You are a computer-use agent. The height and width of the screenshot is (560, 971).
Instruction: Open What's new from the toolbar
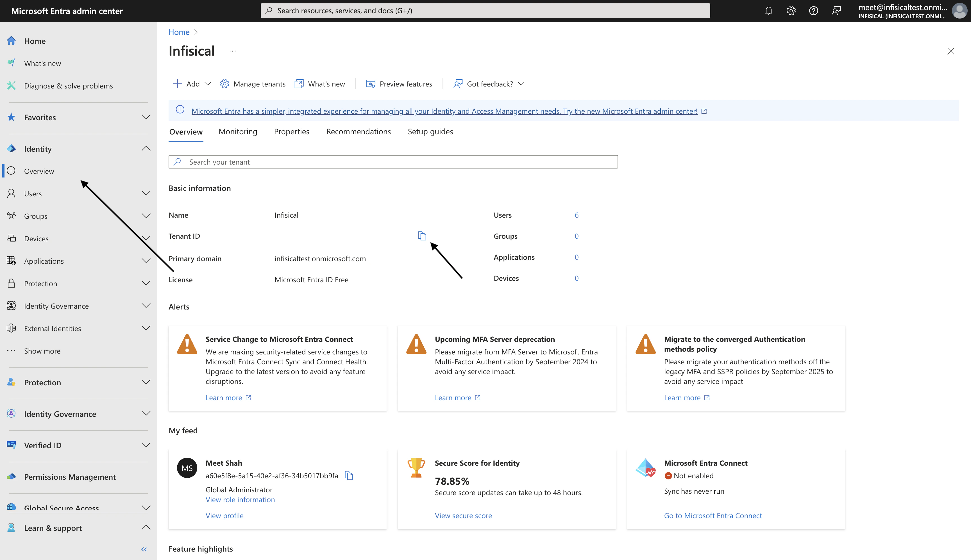320,84
